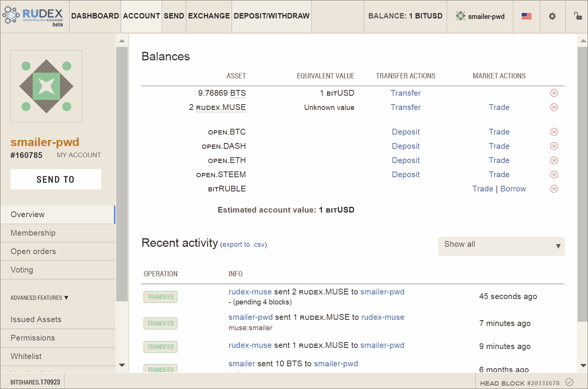
Task: Click Trade for OPEN.BTC
Action: (499, 132)
